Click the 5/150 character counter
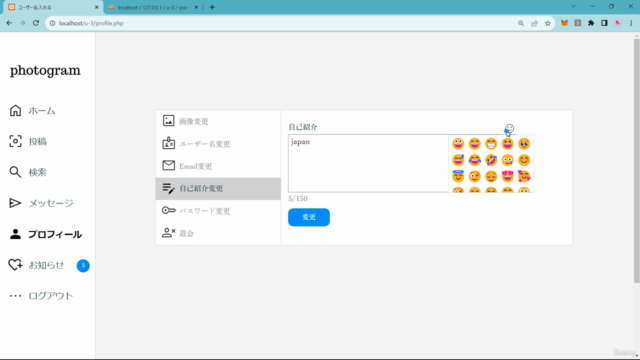Viewport: 640px width, 360px height. 298,199
